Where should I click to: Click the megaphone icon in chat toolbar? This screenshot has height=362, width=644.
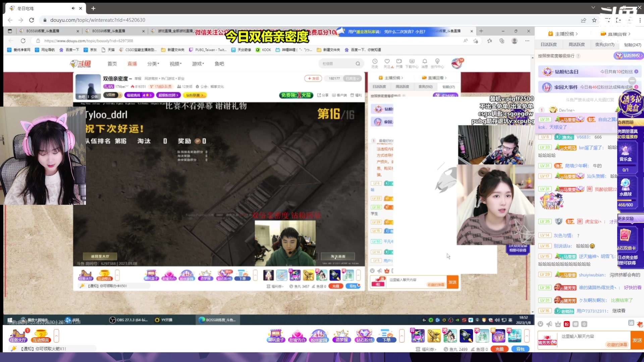coord(549,324)
